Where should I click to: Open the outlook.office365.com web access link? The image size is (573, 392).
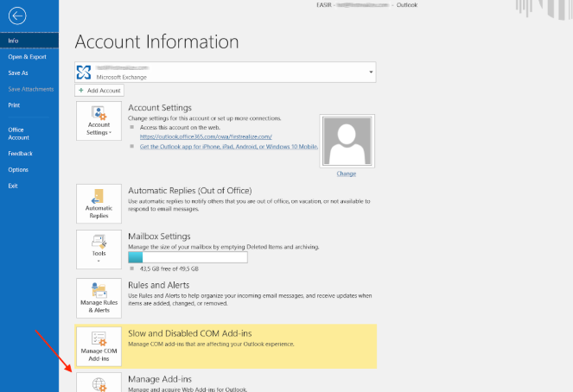coord(206,136)
